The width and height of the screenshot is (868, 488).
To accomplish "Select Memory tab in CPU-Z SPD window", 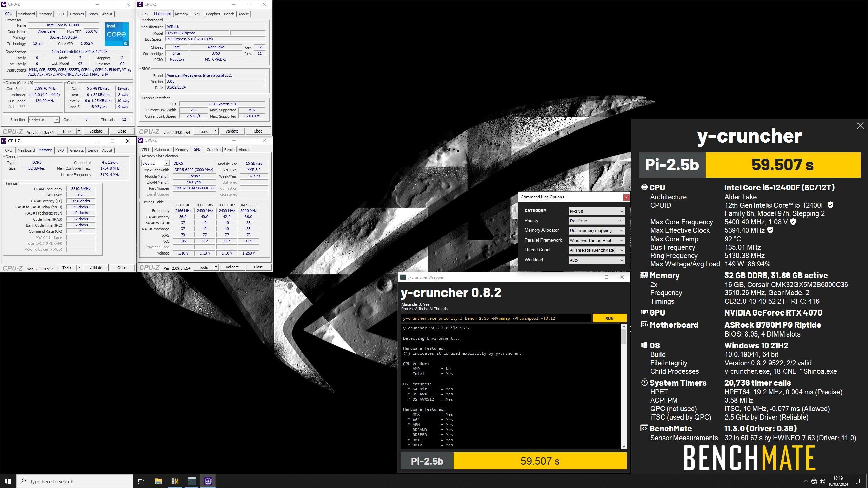I will click(x=182, y=150).
